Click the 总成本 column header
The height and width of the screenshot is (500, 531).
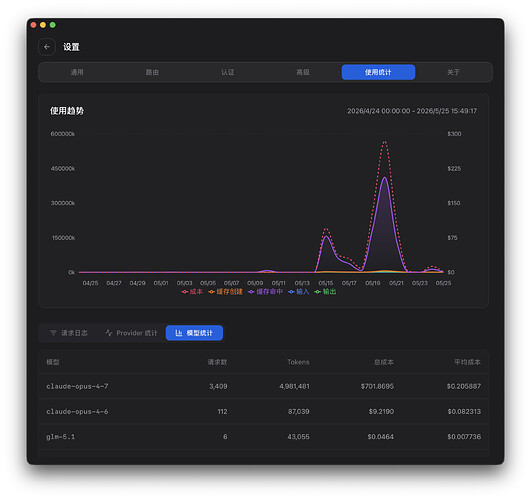click(384, 362)
